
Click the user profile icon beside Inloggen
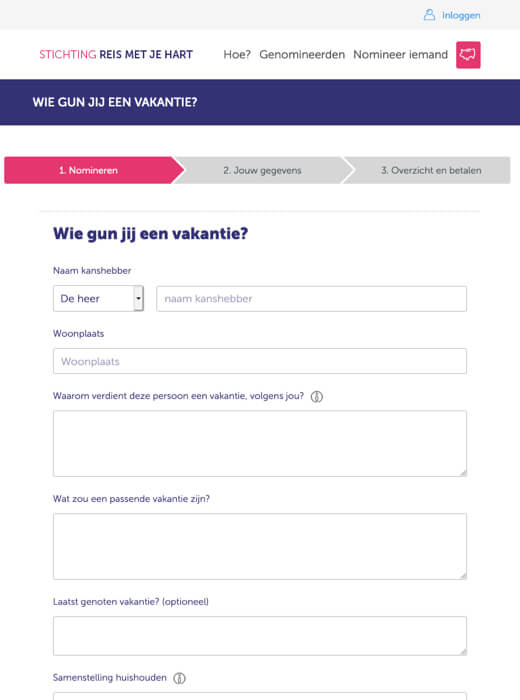point(429,15)
